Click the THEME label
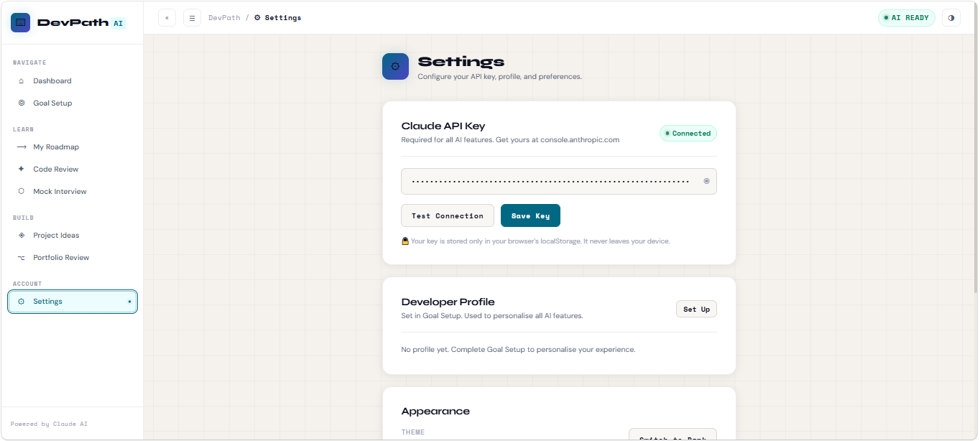Viewport: 980px width, 441px height. [413, 432]
